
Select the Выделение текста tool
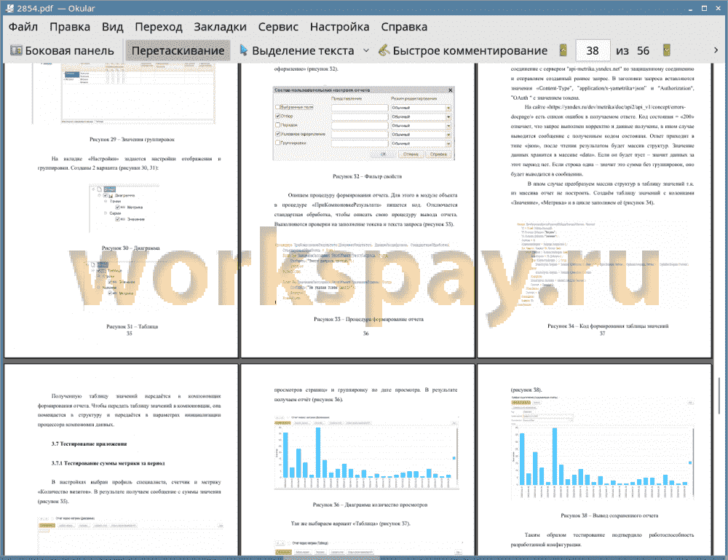click(297, 51)
